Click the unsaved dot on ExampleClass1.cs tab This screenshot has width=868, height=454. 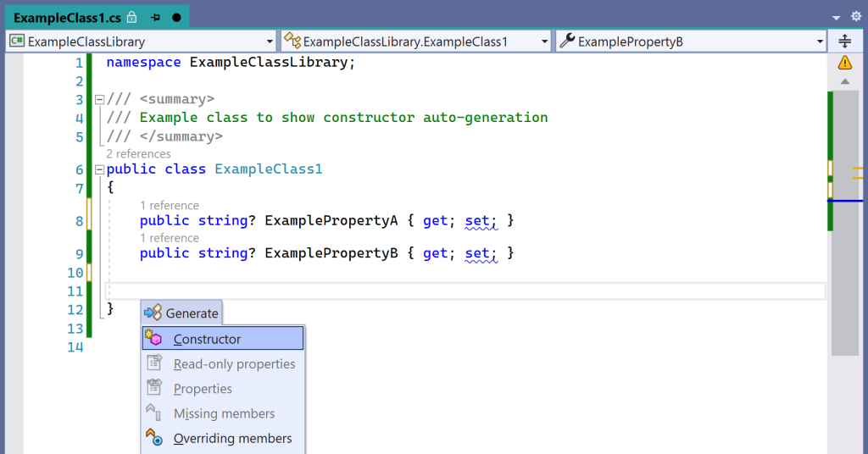[176, 18]
